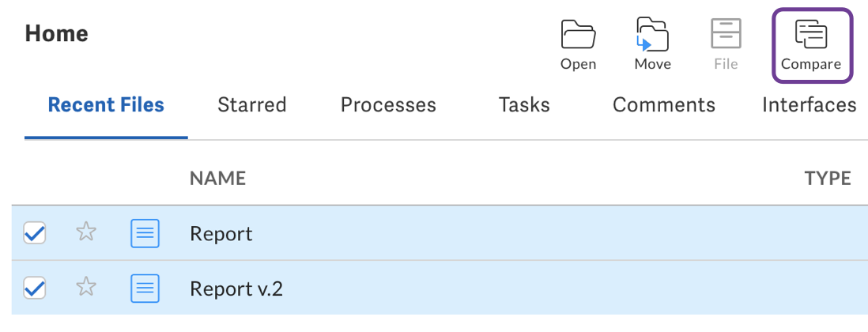Open the Processes tab

pos(388,105)
